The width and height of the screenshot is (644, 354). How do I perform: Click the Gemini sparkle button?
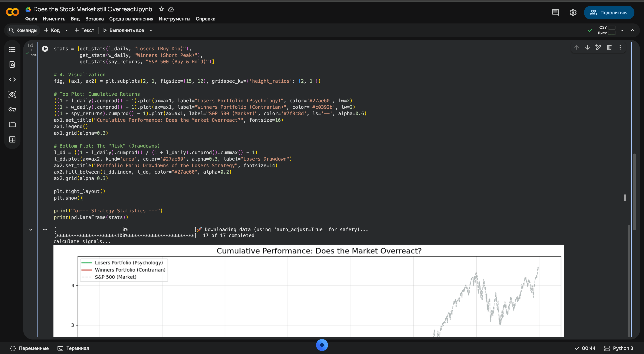pos(322,345)
